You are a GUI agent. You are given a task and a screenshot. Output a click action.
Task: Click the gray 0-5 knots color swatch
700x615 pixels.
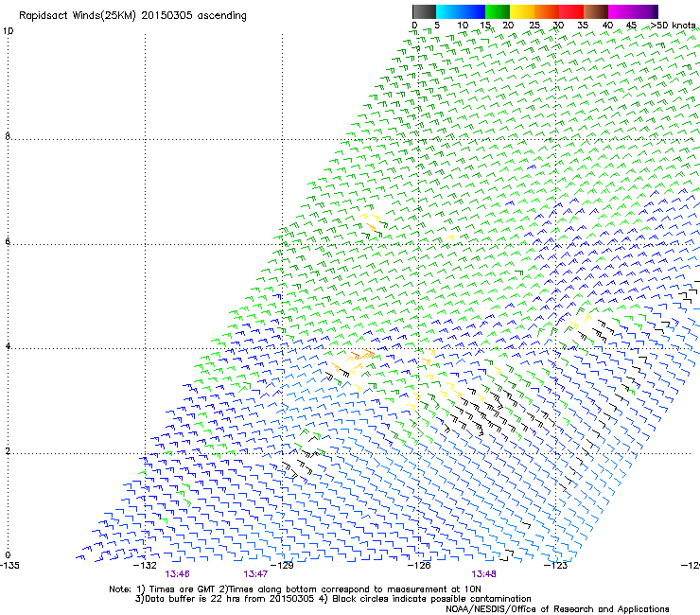click(x=424, y=11)
